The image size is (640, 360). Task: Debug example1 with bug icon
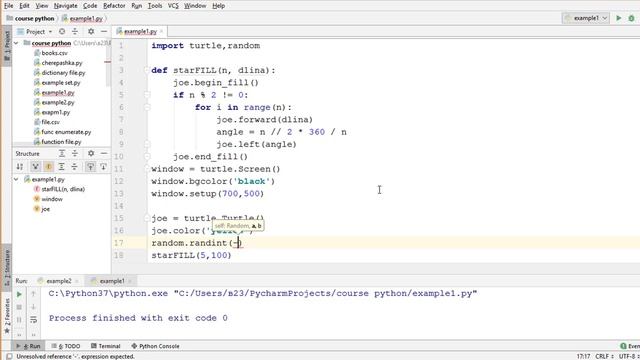click(631, 18)
